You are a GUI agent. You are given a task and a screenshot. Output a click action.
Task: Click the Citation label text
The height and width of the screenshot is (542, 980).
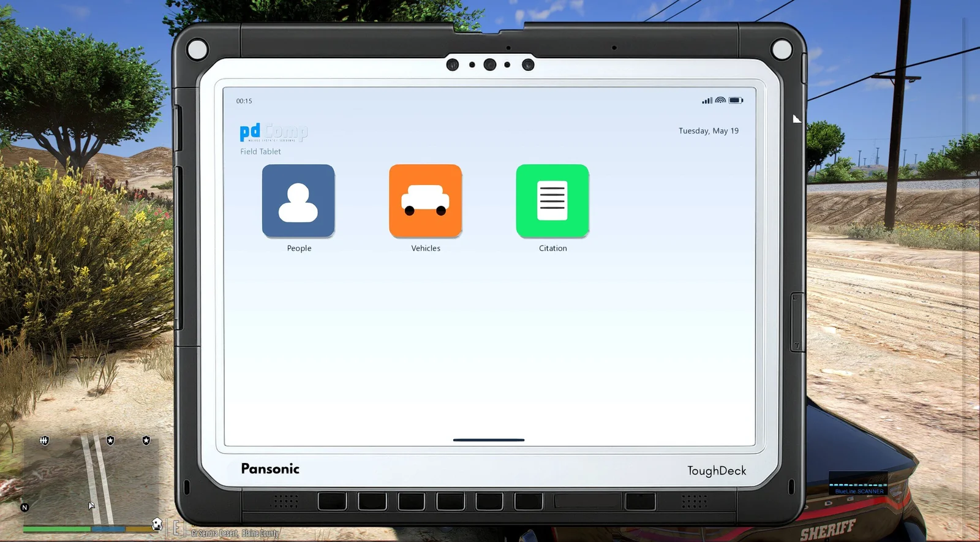click(553, 248)
